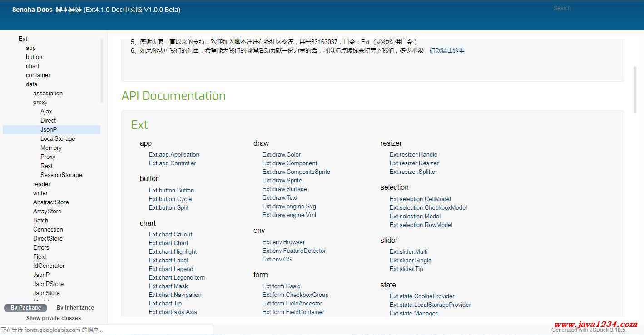Viewport: 644px width, 335px height.
Task: Select Rest in the tree
Action: (46, 166)
